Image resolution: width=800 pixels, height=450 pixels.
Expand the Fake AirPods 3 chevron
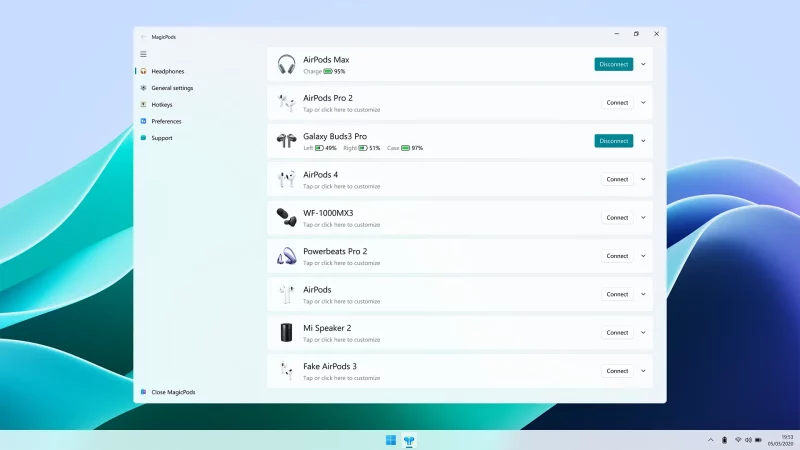tap(643, 371)
